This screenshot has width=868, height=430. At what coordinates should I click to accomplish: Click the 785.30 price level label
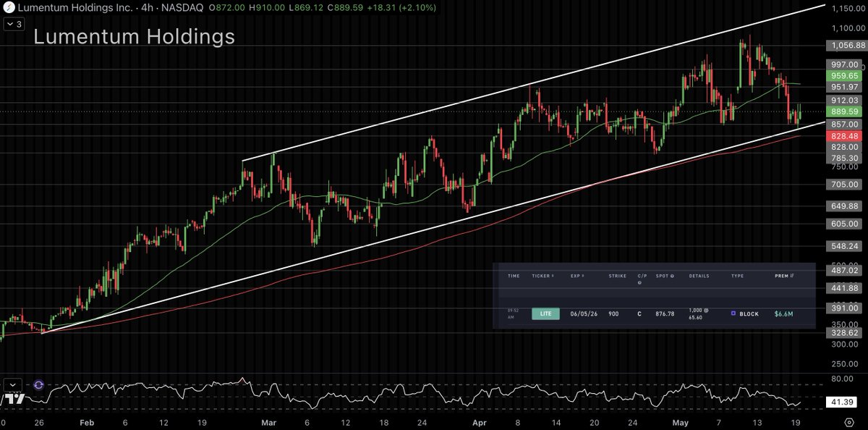pyautogui.click(x=844, y=159)
